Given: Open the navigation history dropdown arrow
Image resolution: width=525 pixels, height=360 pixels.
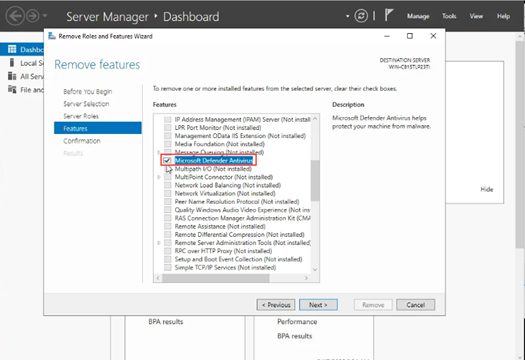Looking at the screenshot, I should pos(45,16).
